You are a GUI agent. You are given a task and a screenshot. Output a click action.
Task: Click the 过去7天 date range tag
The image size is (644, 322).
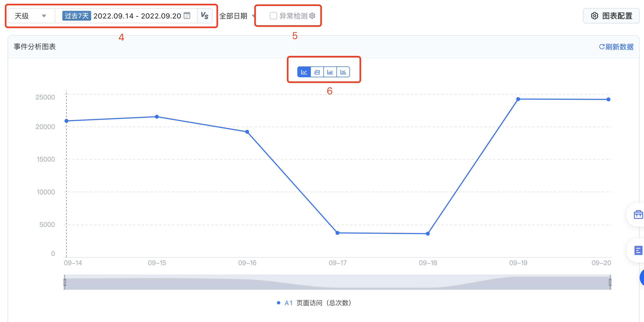76,16
